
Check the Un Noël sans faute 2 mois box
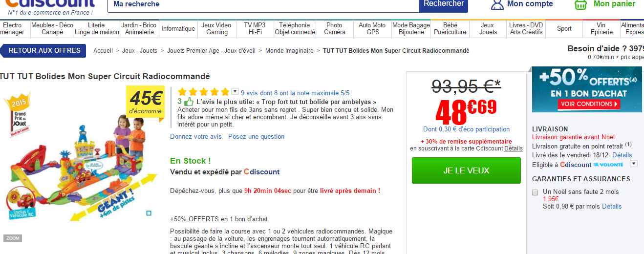(535, 192)
